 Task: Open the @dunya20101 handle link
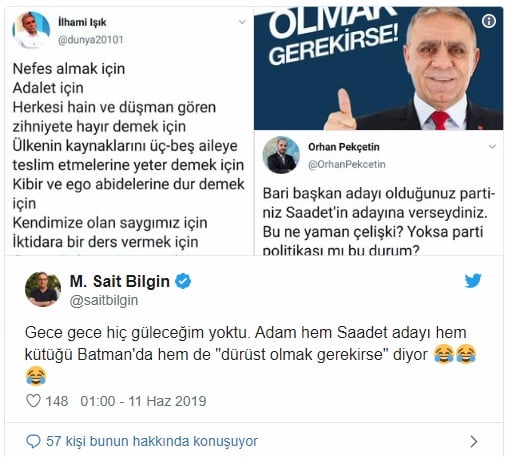pyautogui.click(x=91, y=40)
